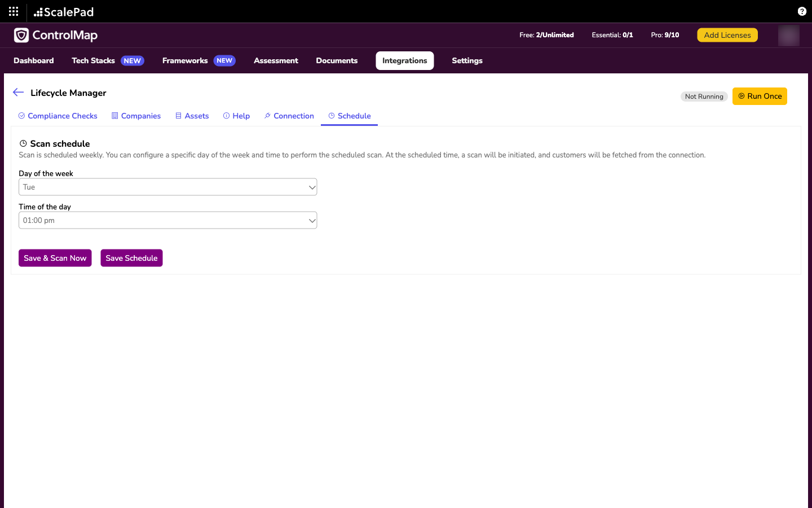The image size is (812, 508).
Task: Click the Add Licenses button
Action: click(727, 35)
